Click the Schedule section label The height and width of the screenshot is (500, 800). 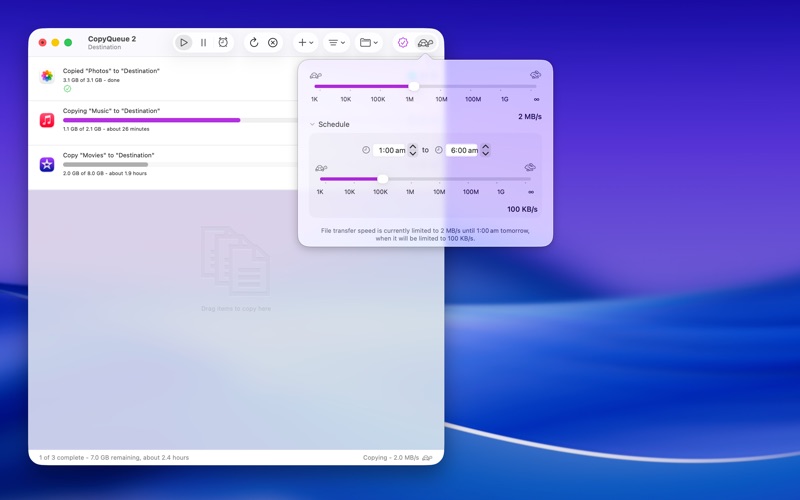pos(334,124)
